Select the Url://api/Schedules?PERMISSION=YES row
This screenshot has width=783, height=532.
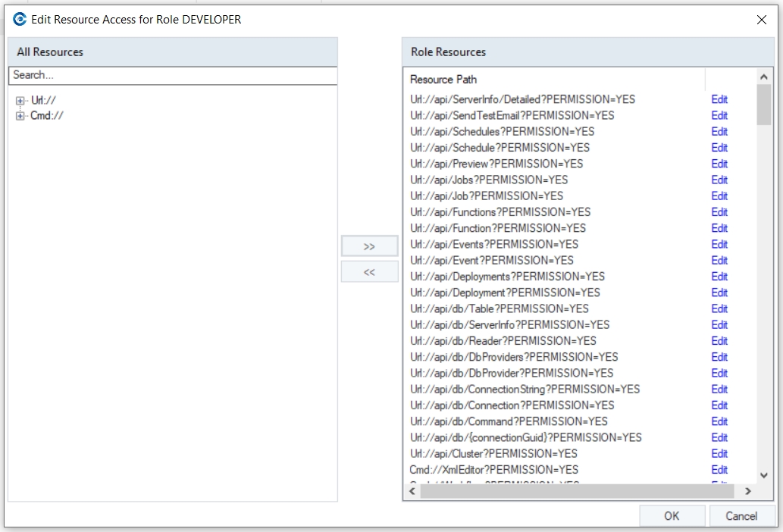[x=503, y=132]
